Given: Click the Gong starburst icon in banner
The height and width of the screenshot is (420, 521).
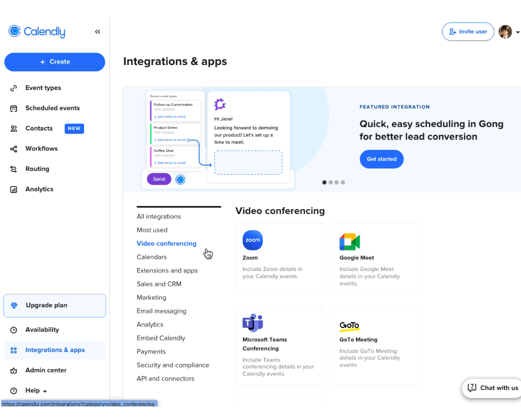Looking at the screenshot, I should (219, 104).
